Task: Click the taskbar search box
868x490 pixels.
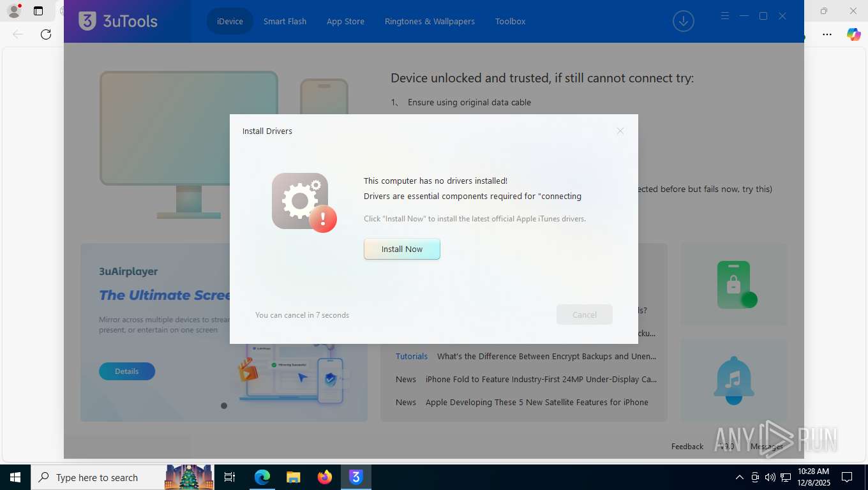Action: click(x=123, y=477)
